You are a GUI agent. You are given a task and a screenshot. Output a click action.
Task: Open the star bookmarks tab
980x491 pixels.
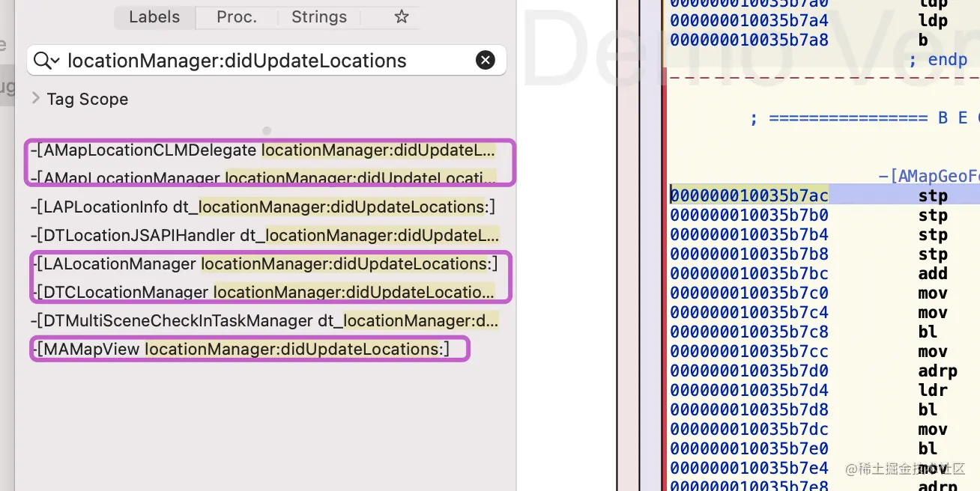pos(402,17)
